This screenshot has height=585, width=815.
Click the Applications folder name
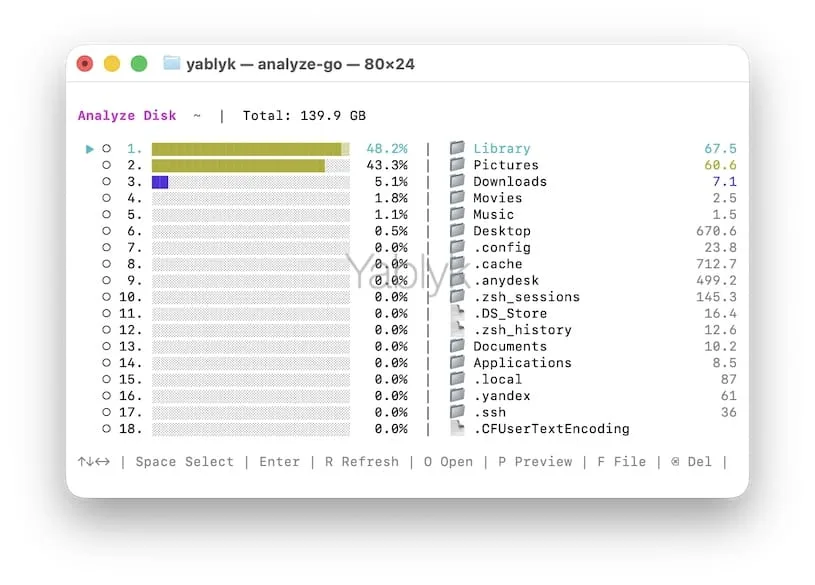(522, 363)
